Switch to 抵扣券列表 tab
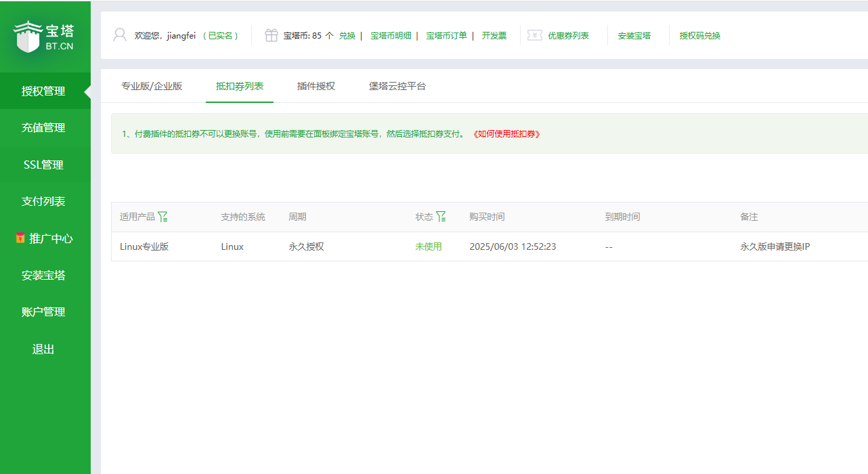 (240, 86)
